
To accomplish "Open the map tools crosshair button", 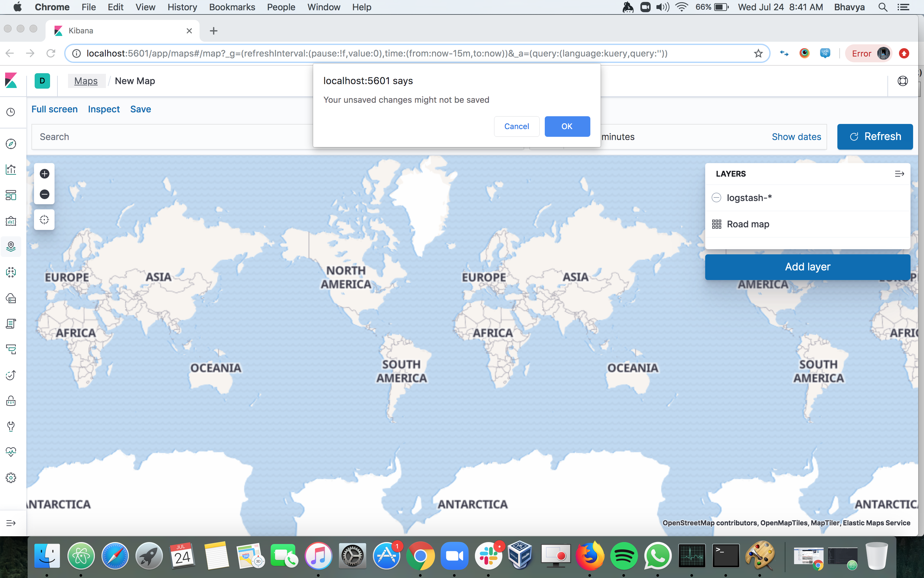I will pyautogui.click(x=44, y=219).
